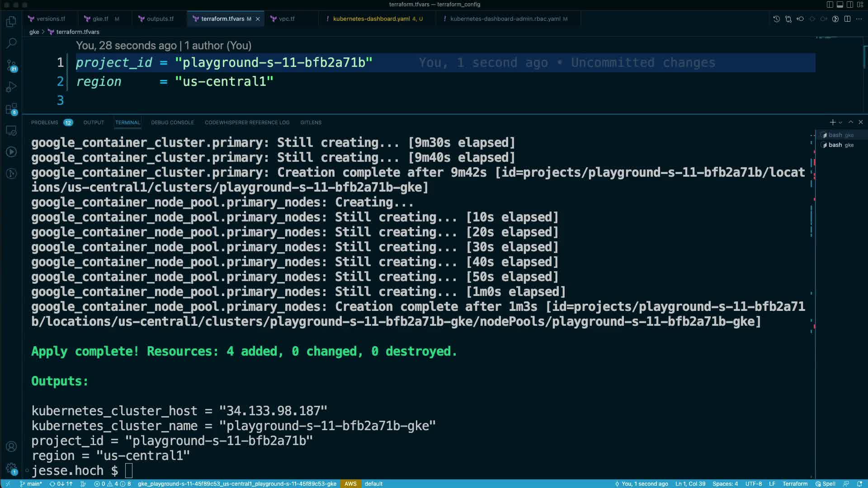The image size is (868, 488).
Task: Toggle the secondary side bar layout button
Action: (849, 5)
